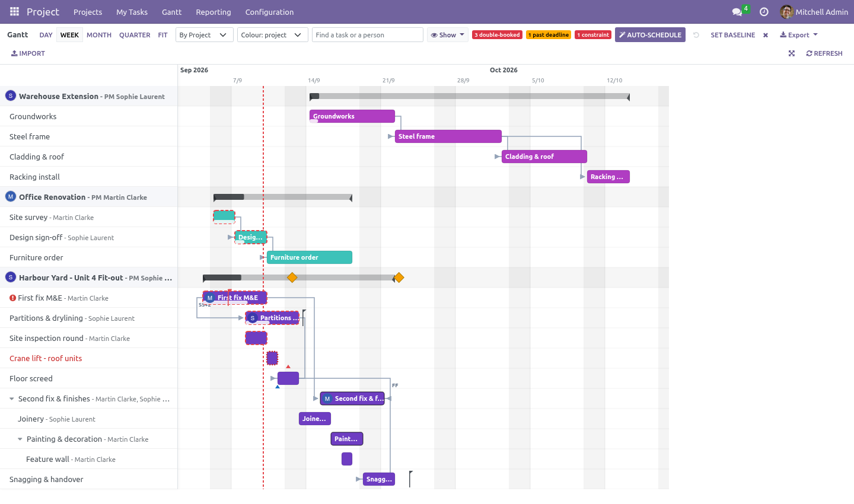854x504 pixels.
Task: Click the 3 double-booked badge
Action: click(497, 35)
